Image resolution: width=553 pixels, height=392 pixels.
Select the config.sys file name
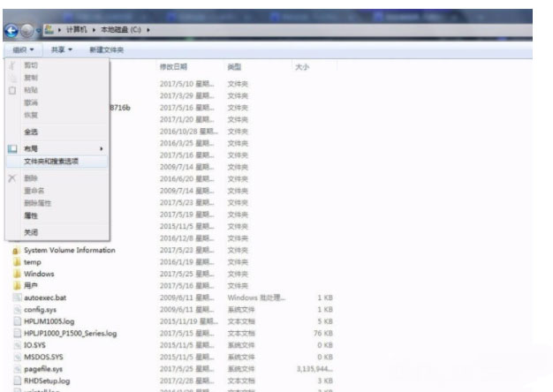(40, 310)
